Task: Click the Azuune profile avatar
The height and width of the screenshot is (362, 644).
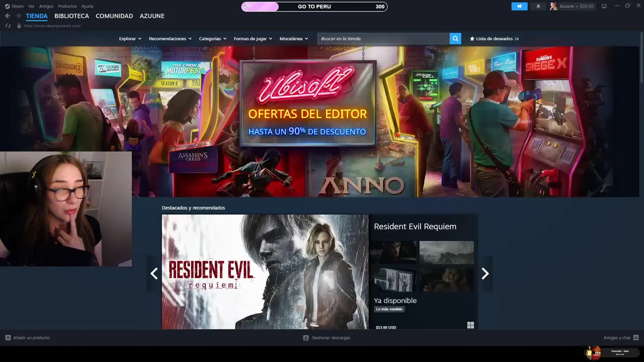Action: click(554, 6)
